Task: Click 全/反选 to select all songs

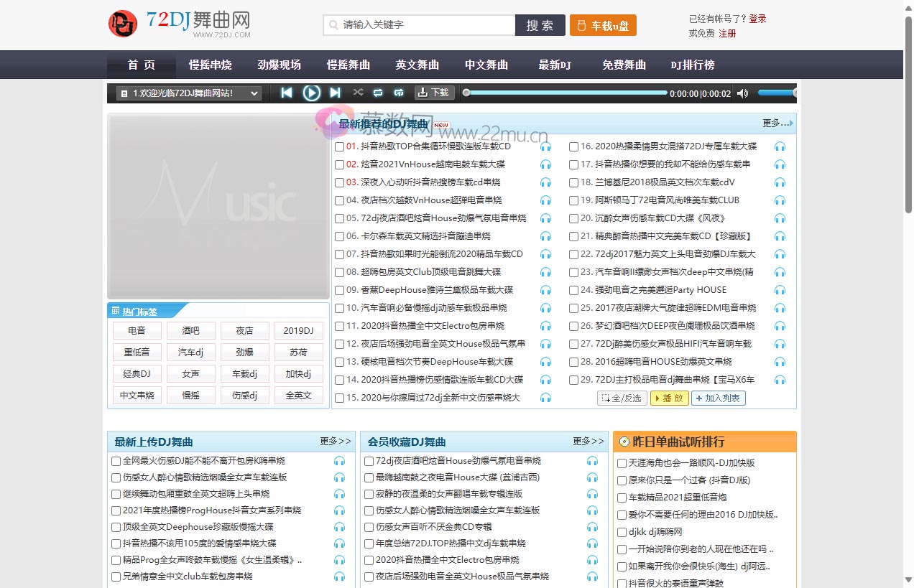Action: point(621,397)
